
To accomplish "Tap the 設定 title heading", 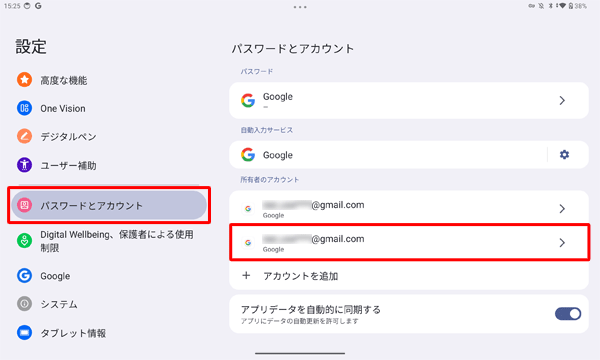I will pos(31,47).
